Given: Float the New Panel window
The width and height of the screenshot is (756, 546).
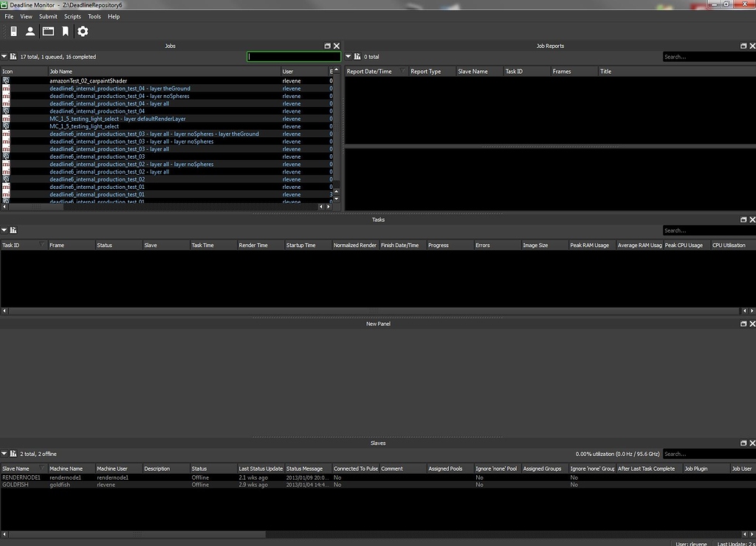Looking at the screenshot, I should coord(743,324).
